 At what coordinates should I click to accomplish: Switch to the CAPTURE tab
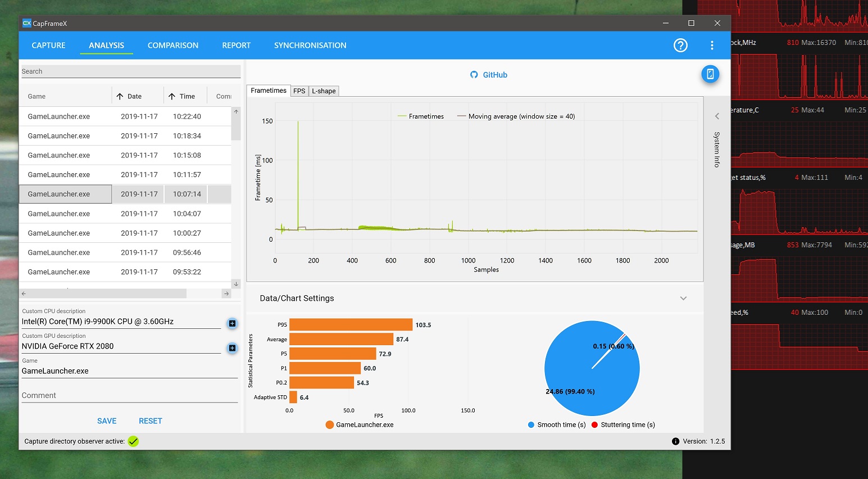tap(48, 46)
